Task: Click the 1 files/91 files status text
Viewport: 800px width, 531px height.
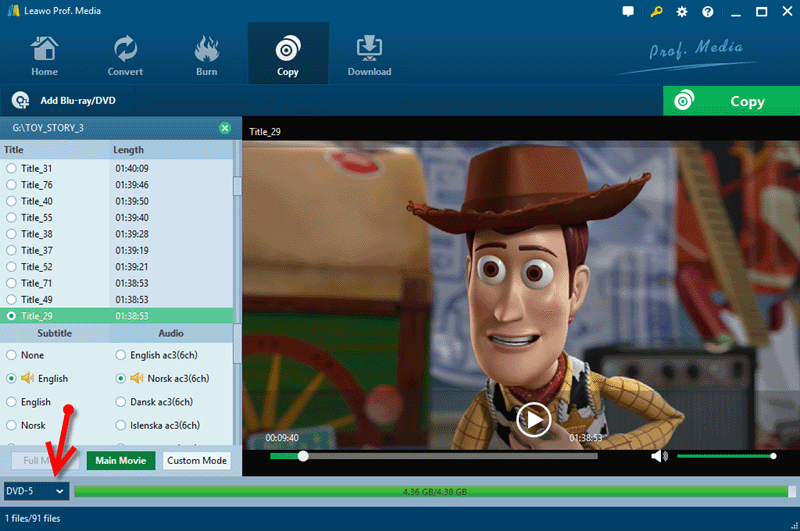Action: pos(33,519)
